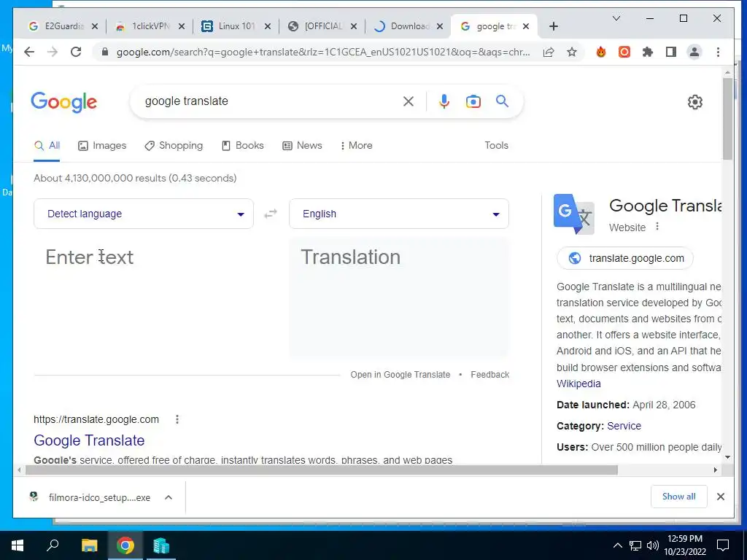The height and width of the screenshot is (560, 747).
Task: Open more options beside translate.google.com result
Action: [x=177, y=419]
